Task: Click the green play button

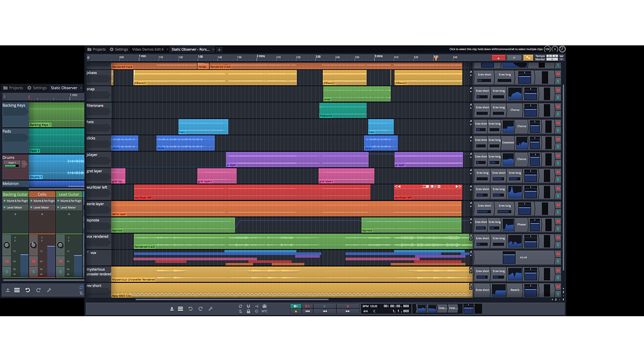Action: (325, 306)
